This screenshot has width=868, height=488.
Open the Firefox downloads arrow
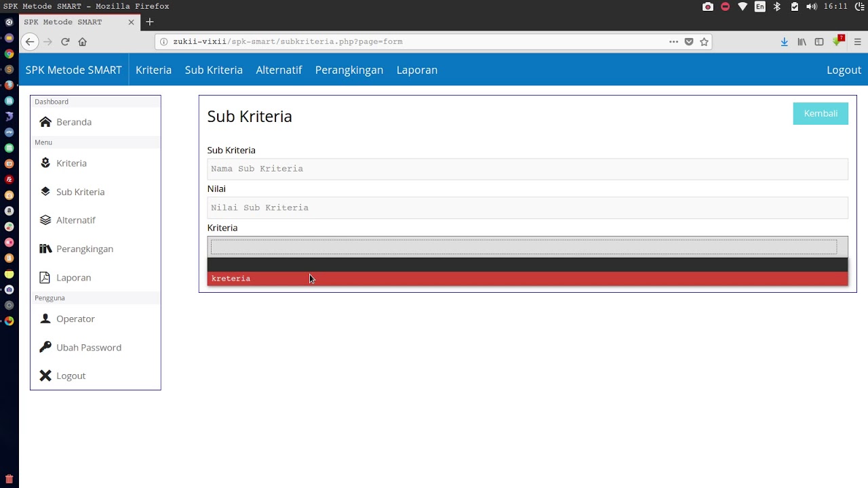[785, 41]
